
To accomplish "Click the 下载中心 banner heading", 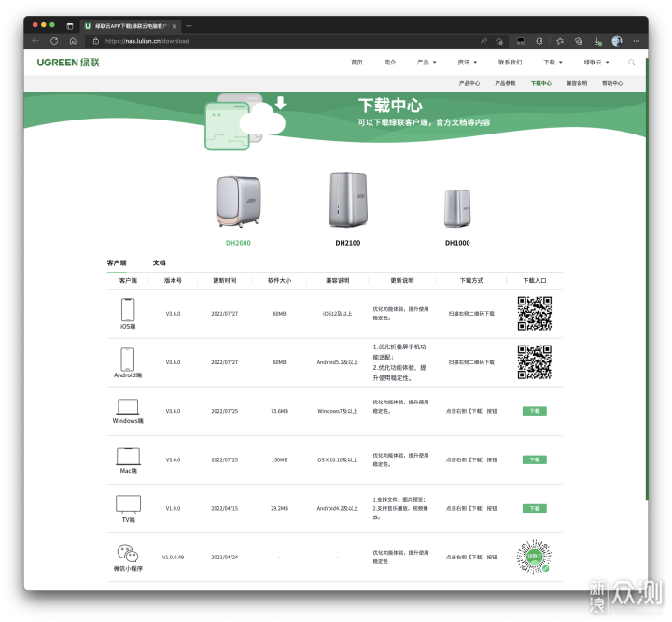I will [x=390, y=106].
